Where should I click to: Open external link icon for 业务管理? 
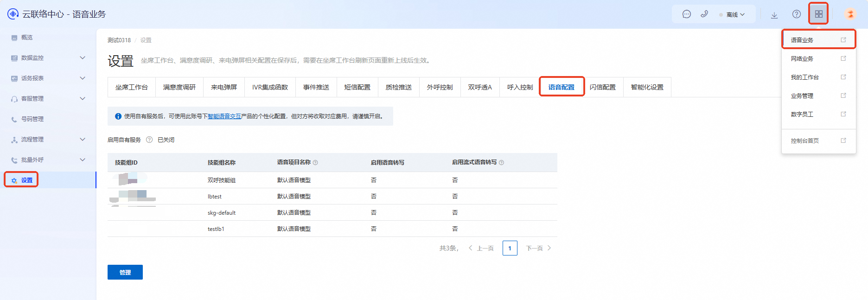click(x=843, y=96)
